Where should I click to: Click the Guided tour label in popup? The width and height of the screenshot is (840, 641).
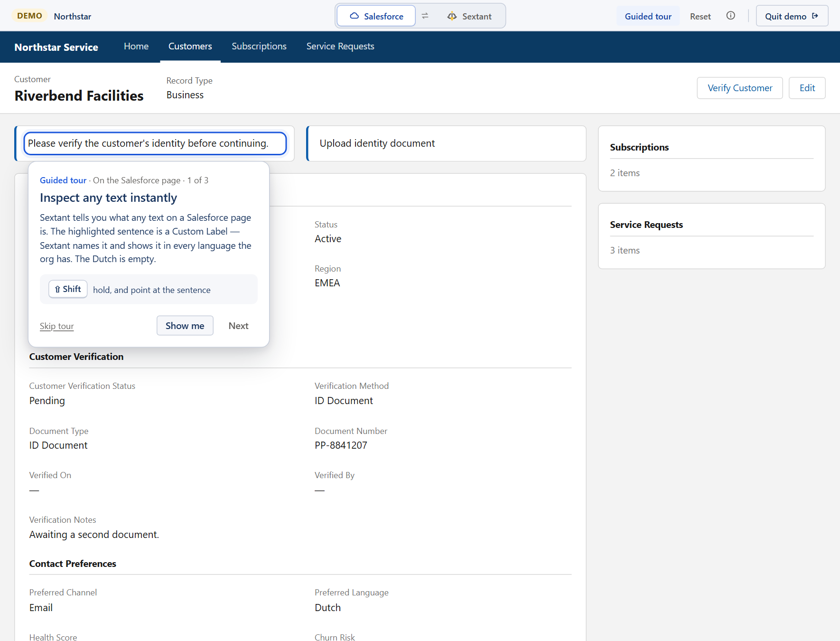point(63,180)
